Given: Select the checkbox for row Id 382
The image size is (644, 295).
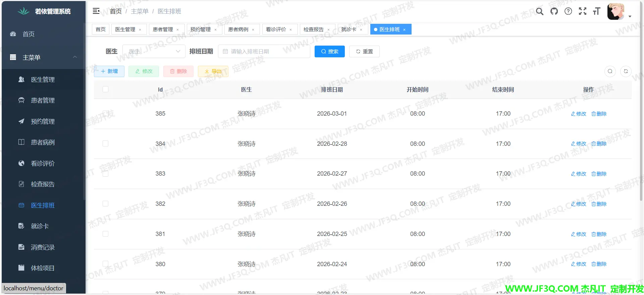Looking at the screenshot, I should click(x=105, y=203).
